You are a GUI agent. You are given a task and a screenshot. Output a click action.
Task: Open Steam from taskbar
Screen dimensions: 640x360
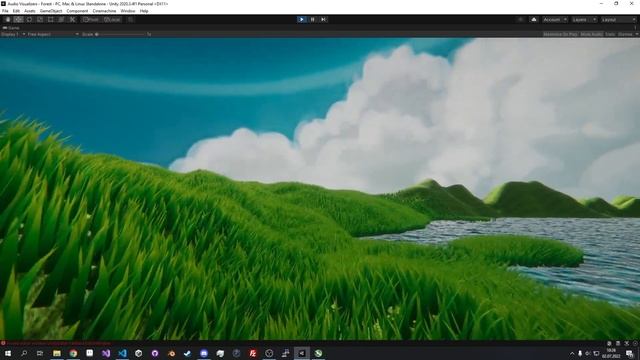[x=187, y=353]
